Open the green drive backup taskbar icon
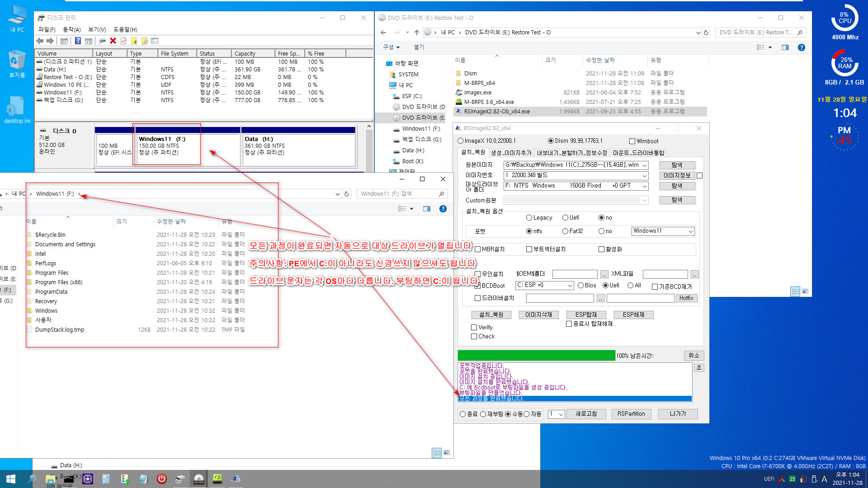The width and height of the screenshot is (868, 488). click(217, 479)
